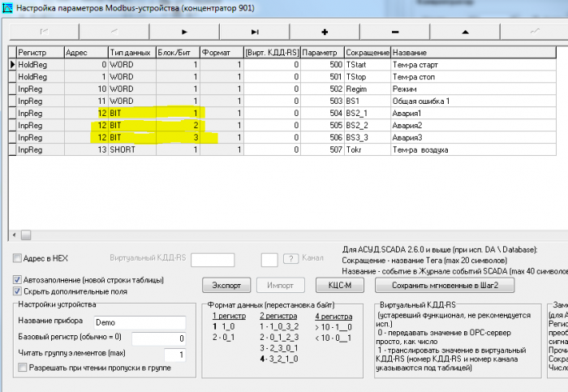Click the horizontal scrollbar thumb
The height and width of the screenshot is (392, 568).
[x=26, y=235]
